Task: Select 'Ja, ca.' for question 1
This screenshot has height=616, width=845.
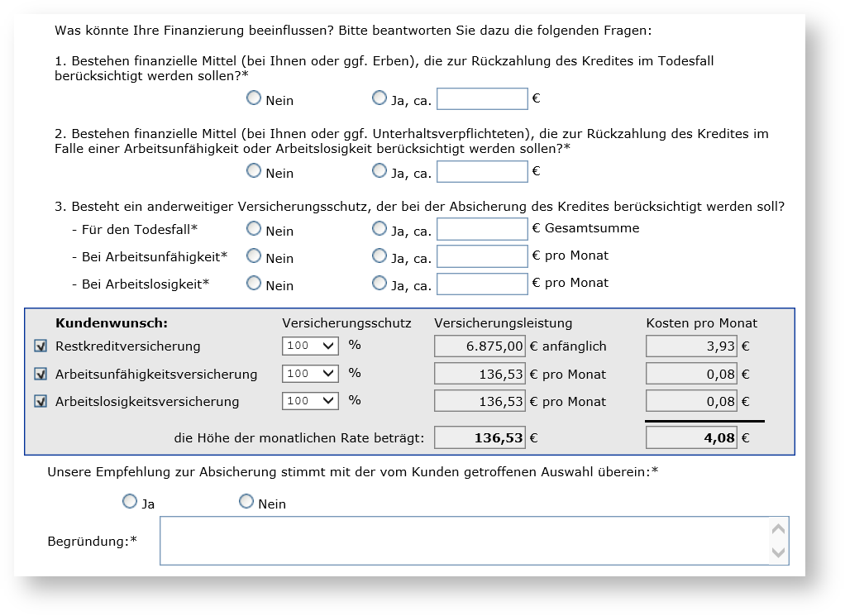Action: pos(380,98)
